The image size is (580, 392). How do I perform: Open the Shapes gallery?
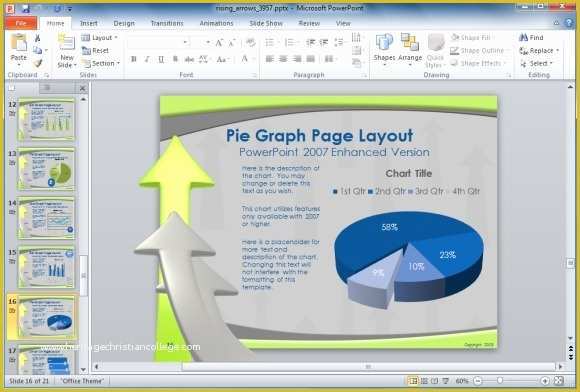384,50
